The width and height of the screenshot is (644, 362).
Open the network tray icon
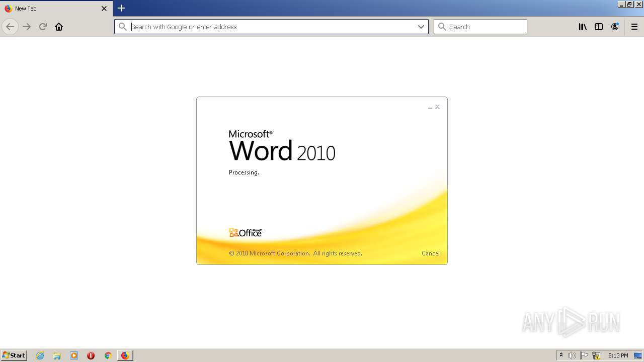point(596,355)
